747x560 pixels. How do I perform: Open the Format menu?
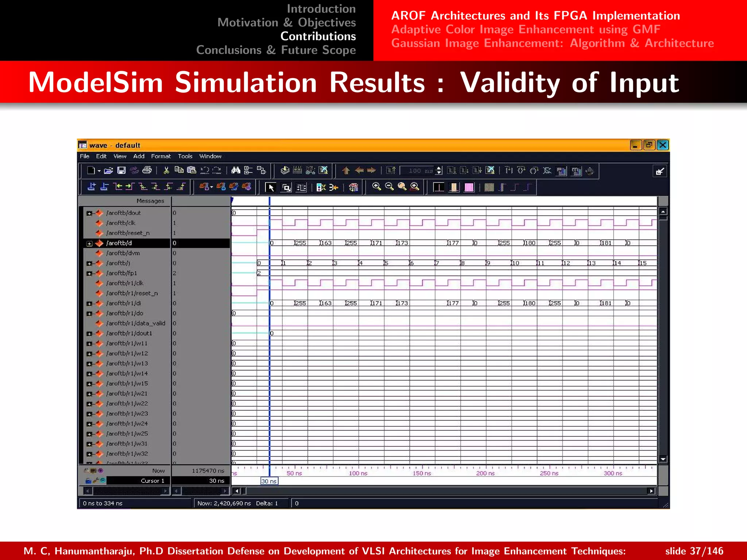click(161, 156)
